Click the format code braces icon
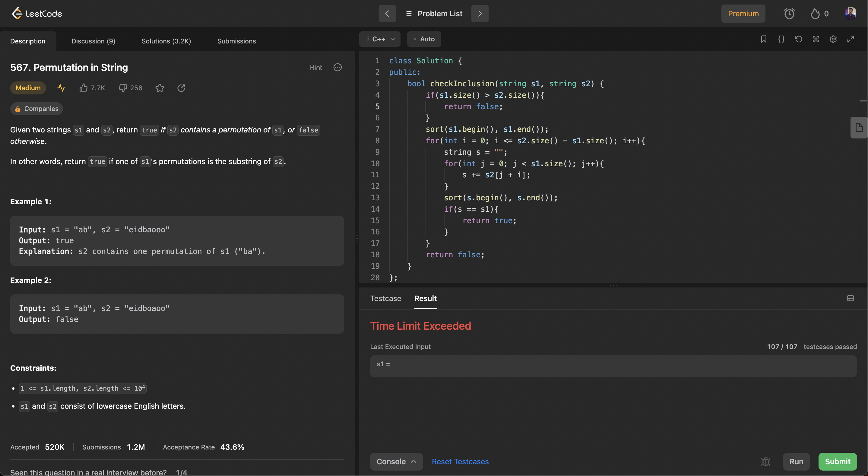868x476 pixels. [x=781, y=39]
